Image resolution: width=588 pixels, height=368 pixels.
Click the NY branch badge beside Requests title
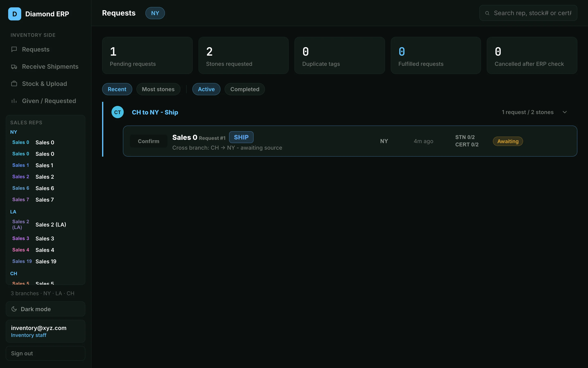click(x=155, y=13)
